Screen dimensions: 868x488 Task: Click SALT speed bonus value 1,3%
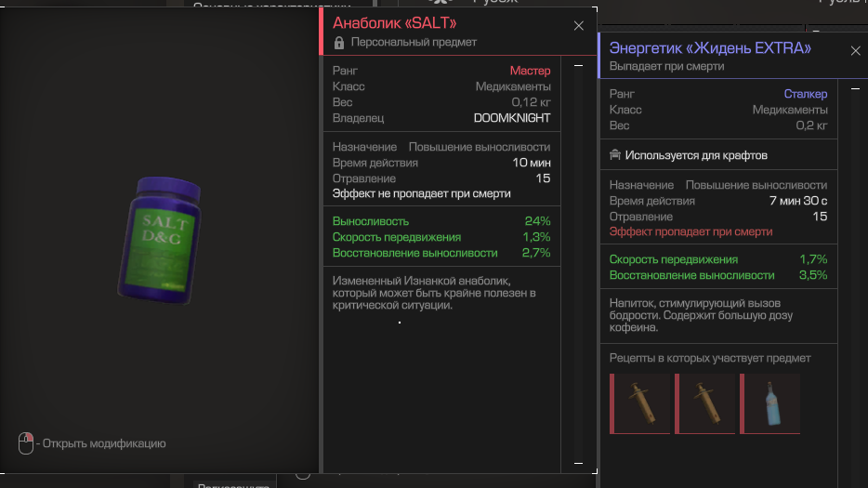pos(536,237)
